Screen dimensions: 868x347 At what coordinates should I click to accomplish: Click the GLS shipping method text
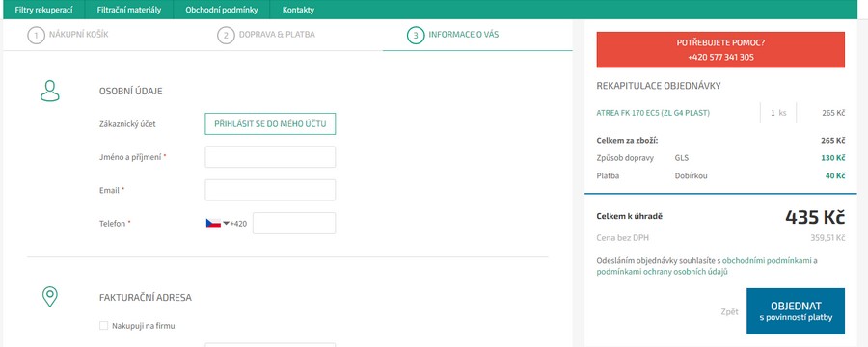(x=682, y=158)
